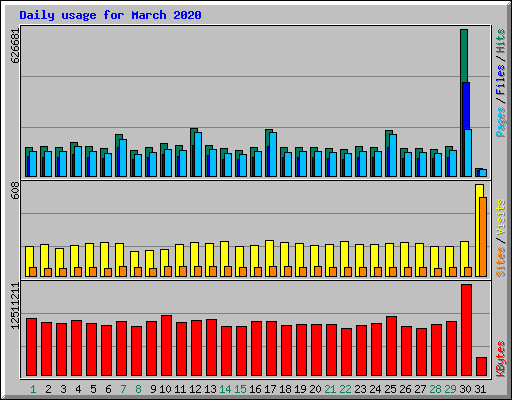Select the cyan pages bar for day 7
Viewport: 512px width, 400px height.
pos(123,158)
